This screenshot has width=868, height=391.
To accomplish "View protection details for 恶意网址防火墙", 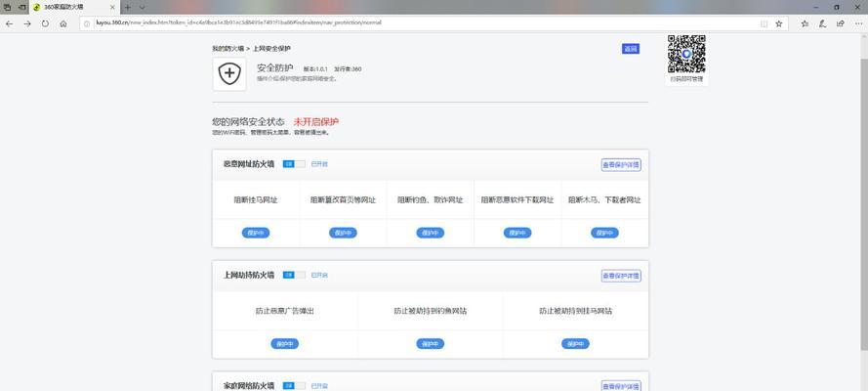I will point(621,164).
